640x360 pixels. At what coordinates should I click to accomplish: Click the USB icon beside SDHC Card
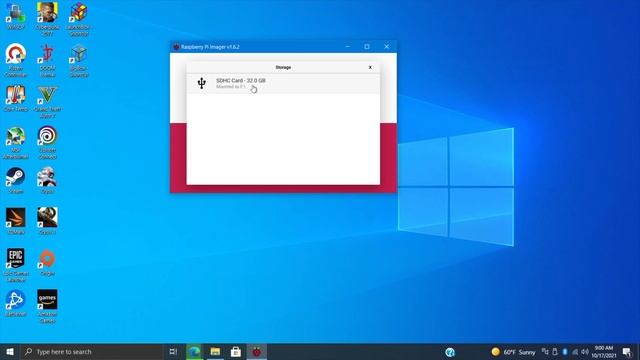202,83
